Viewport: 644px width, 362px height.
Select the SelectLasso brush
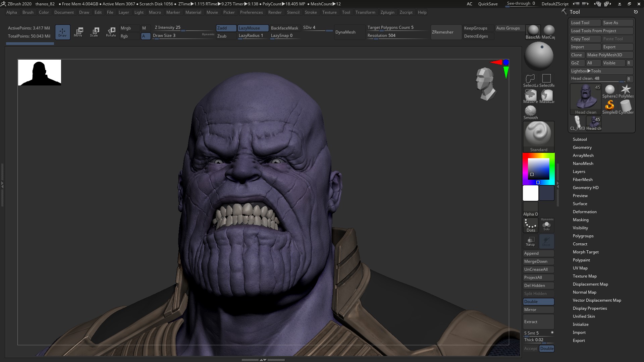pos(531,80)
